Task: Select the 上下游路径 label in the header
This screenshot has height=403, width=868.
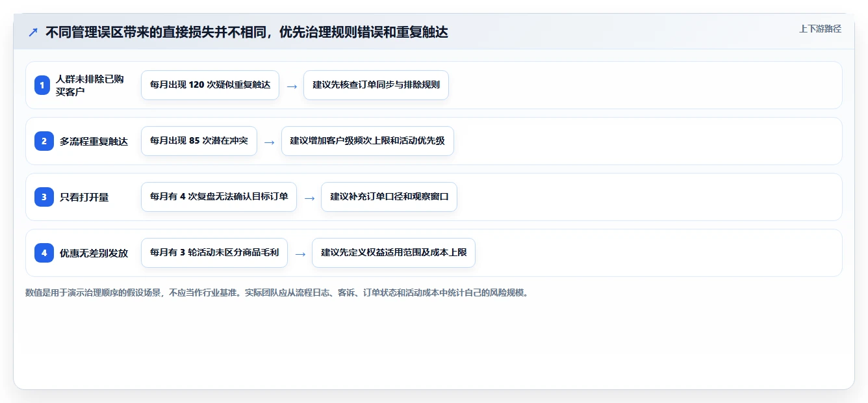Action: pyautogui.click(x=820, y=29)
